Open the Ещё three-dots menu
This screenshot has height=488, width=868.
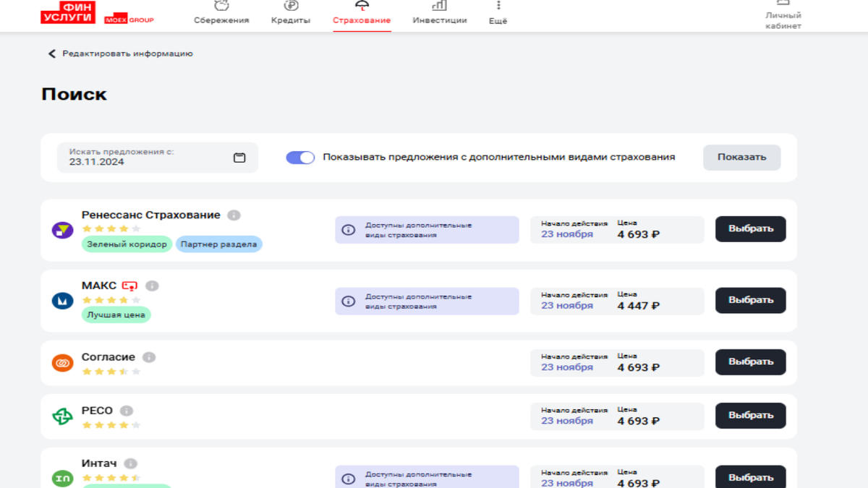point(498,13)
